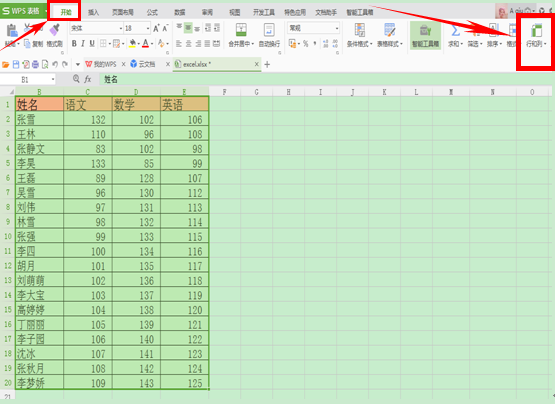The image size is (555, 404).
Task: Click the Merge and Center icon
Action: click(x=241, y=30)
